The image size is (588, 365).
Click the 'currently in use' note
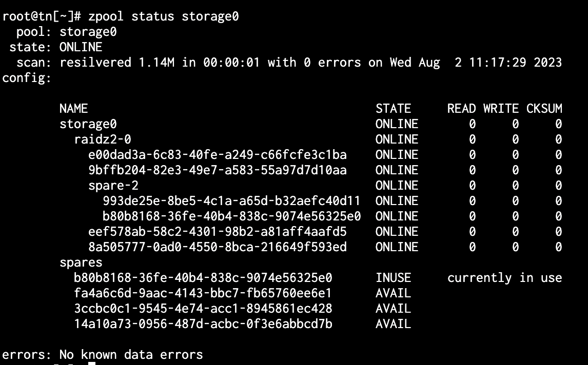pos(505,278)
